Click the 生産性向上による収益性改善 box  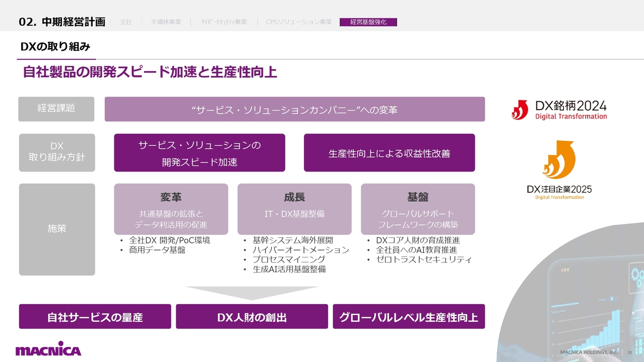click(x=389, y=153)
